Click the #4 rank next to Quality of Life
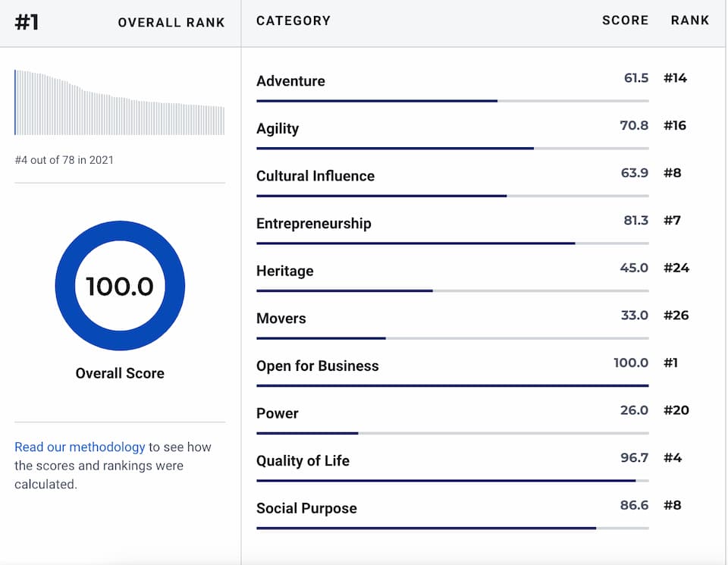The width and height of the screenshot is (728, 565). pos(672,458)
